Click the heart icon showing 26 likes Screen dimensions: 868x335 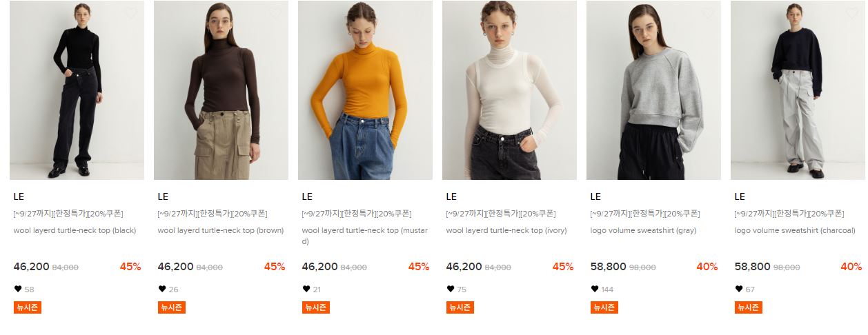(161, 289)
